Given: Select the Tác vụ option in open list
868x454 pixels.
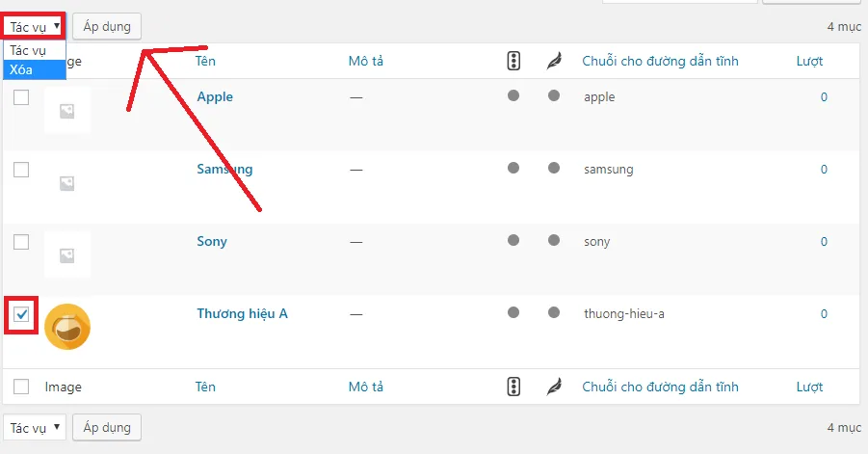Looking at the screenshot, I should pos(35,50).
